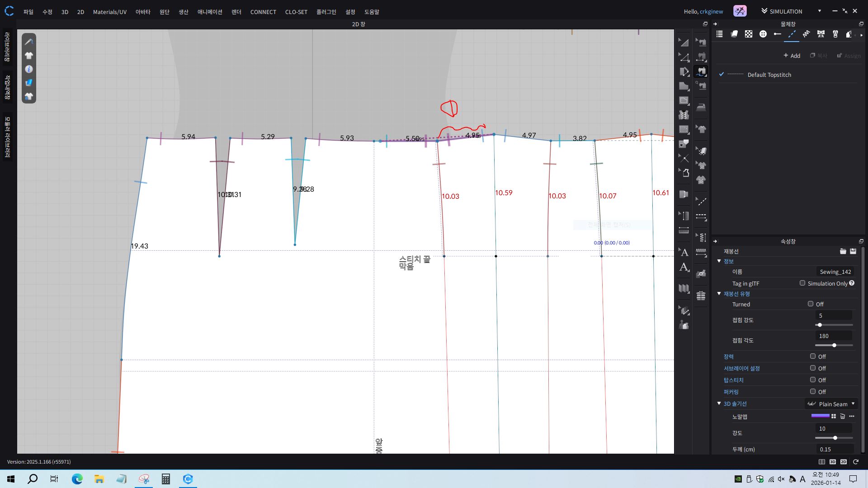Select the Default Topstitch item
868x488 pixels.
(769, 75)
